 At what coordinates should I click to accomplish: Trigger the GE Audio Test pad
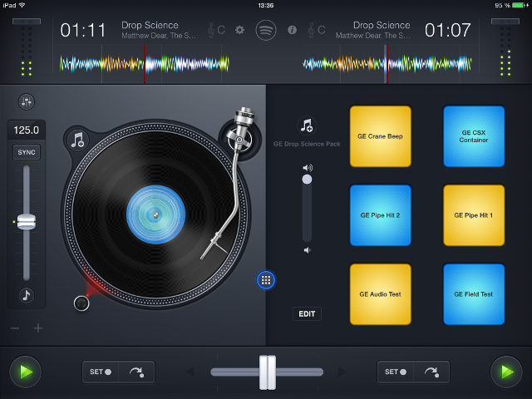coord(381,294)
